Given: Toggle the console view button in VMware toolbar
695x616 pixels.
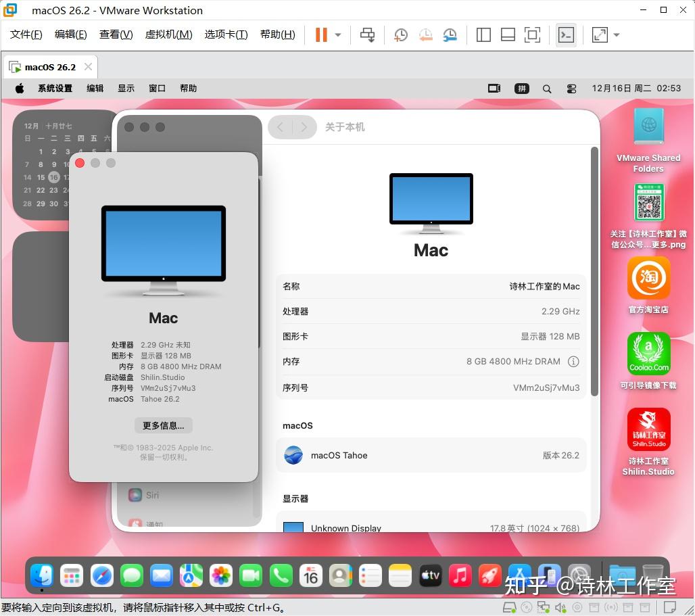Looking at the screenshot, I should [x=567, y=34].
